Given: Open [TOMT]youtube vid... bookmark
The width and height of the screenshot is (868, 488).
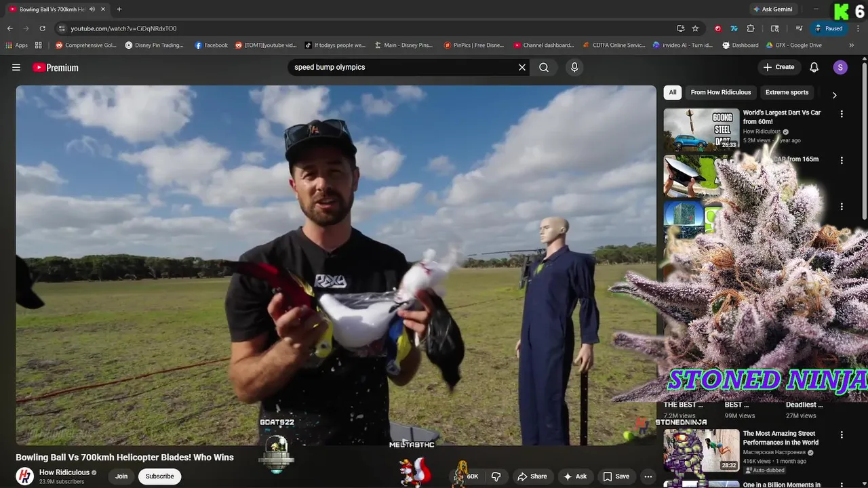Looking at the screenshot, I should click(x=266, y=45).
